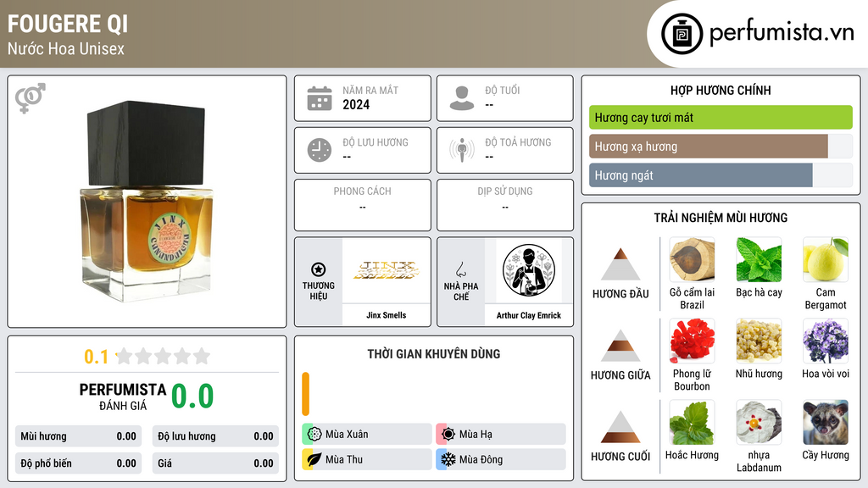Viewport: 868px width, 488px height.
Task: Click the Jinx Smells brand name link
Action: [386, 315]
